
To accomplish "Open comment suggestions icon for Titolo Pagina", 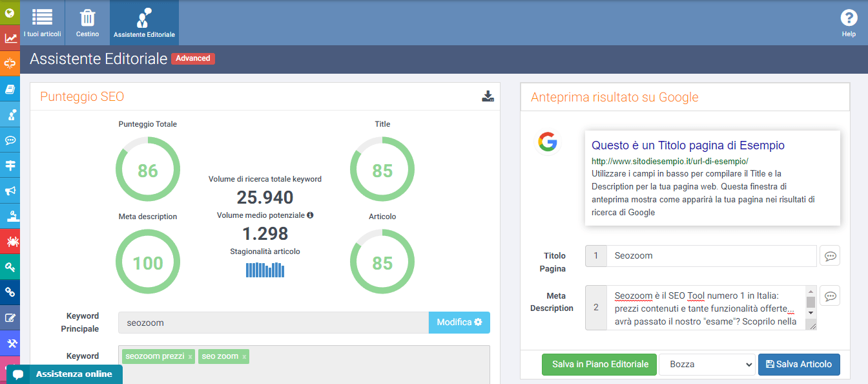I will pyautogui.click(x=830, y=256).
